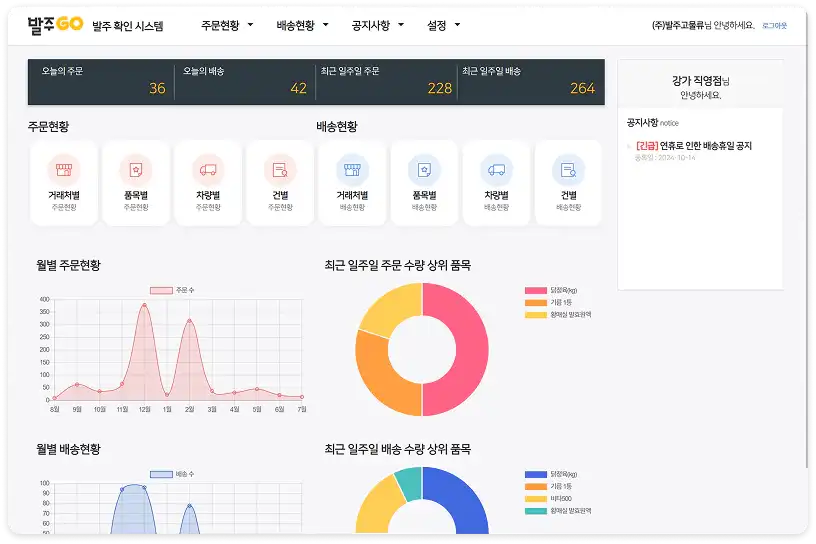Viewport: 816px width, 544px height.
Task: Toggle the orange legend item of order doughnut
Action: pyautogui.click(x=548, y=302)
